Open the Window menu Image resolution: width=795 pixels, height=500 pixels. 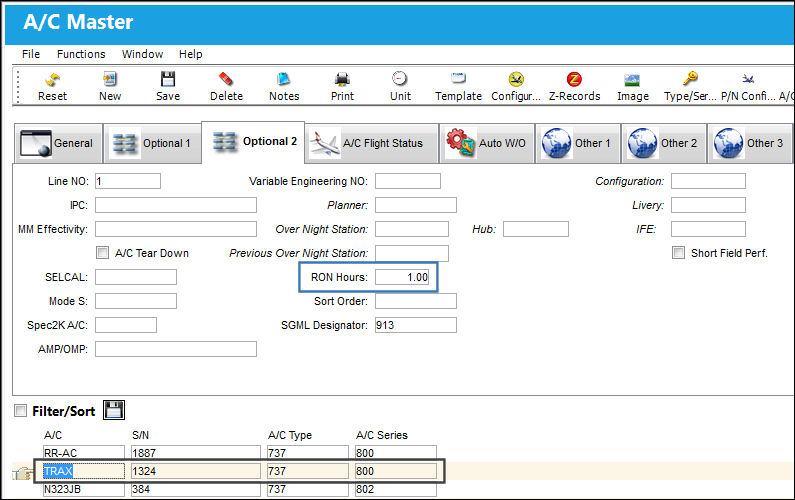tap(142, 54)
